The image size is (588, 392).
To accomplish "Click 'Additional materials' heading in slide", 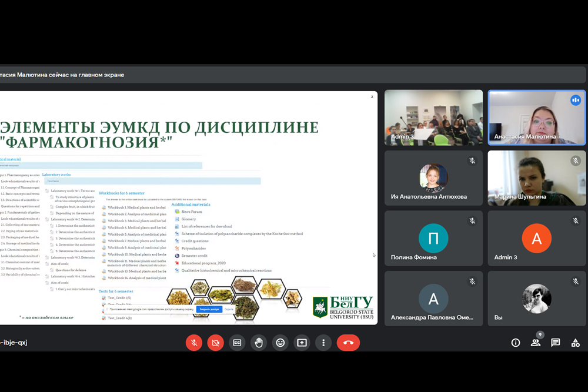I will [191, 205].
